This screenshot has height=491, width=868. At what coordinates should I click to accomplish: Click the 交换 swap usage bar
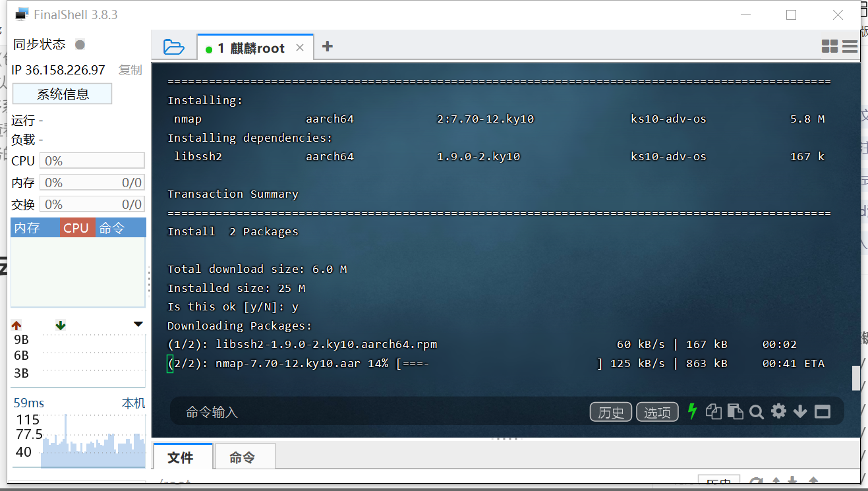92,204
